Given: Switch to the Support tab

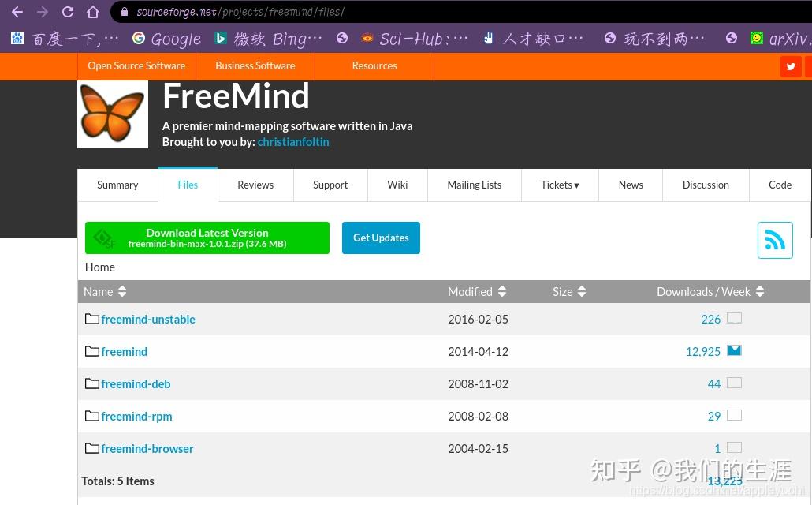Looking at the screenshot, I should 330,185.
